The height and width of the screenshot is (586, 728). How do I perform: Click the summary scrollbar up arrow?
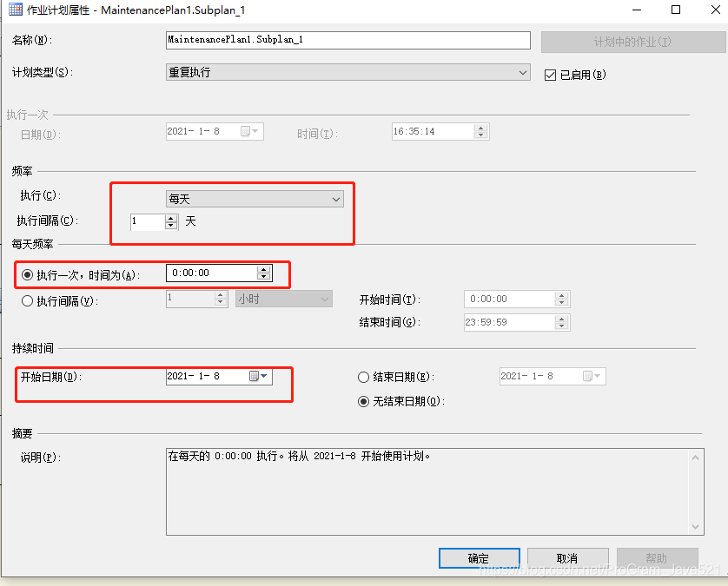pyautogui.click(x=696, y=458)
